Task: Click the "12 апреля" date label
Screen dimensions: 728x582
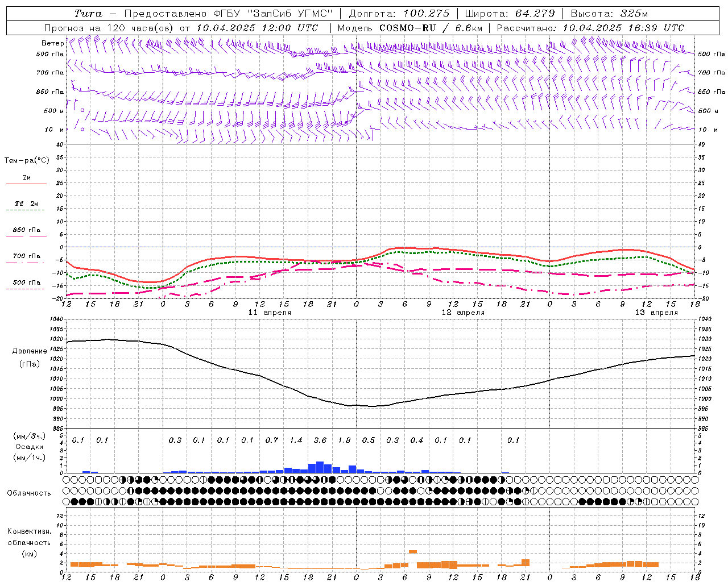Action: point(463,313)
